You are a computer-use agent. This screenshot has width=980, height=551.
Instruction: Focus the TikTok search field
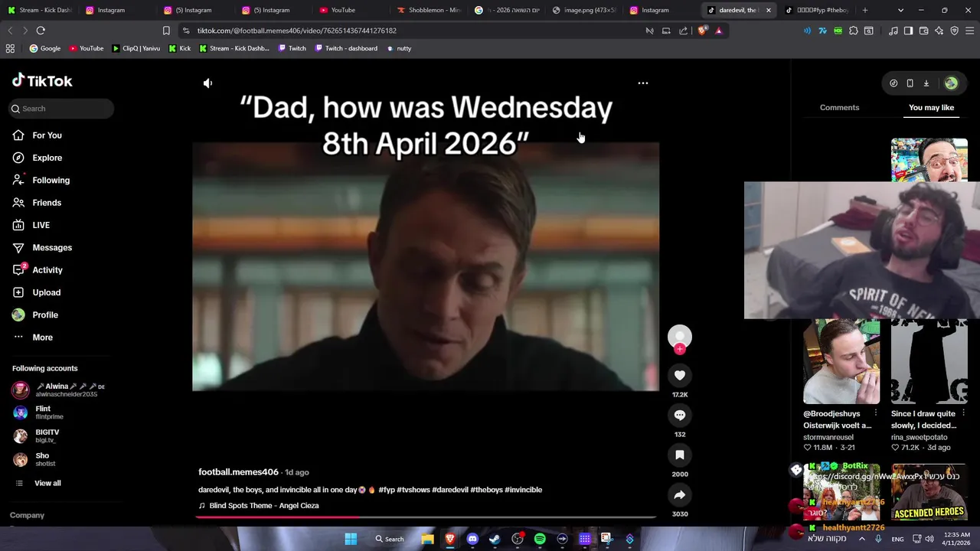(62, 109)
